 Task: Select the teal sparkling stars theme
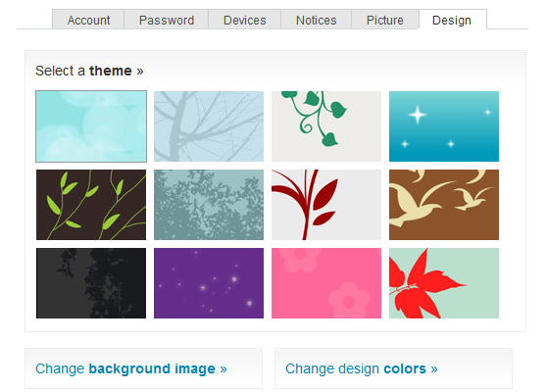pyautogui.click(x=444, y=126)
